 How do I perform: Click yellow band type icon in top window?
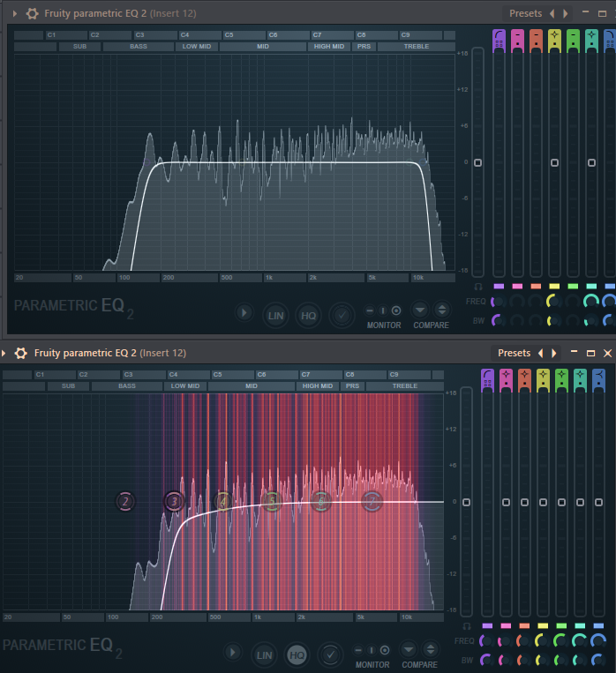[x=554, y=41]
